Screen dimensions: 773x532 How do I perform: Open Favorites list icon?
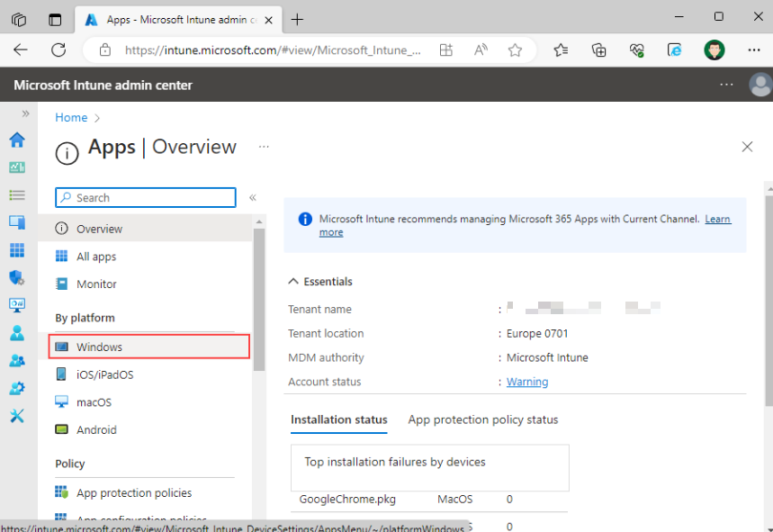tap(561, 50)
